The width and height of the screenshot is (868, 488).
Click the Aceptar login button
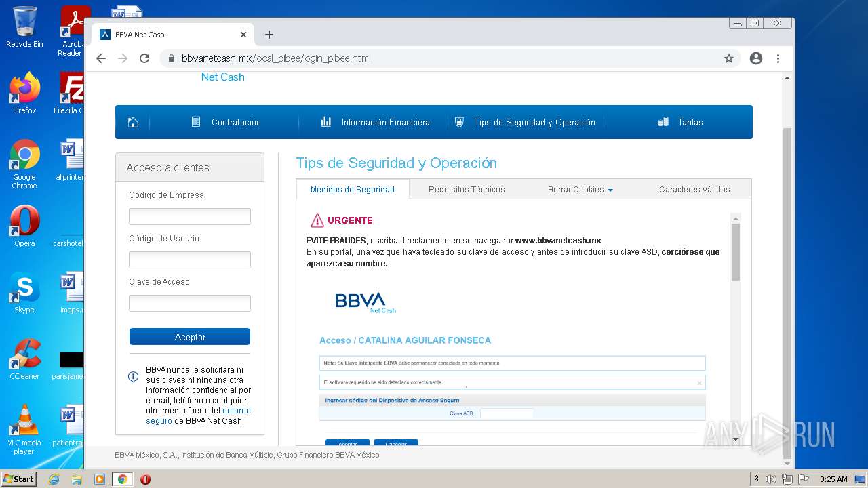tap(190, 337)
